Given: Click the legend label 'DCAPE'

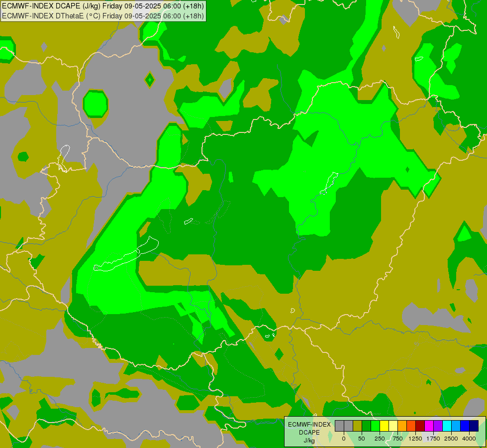Looking at the screenshot, I should click(309, 432).
